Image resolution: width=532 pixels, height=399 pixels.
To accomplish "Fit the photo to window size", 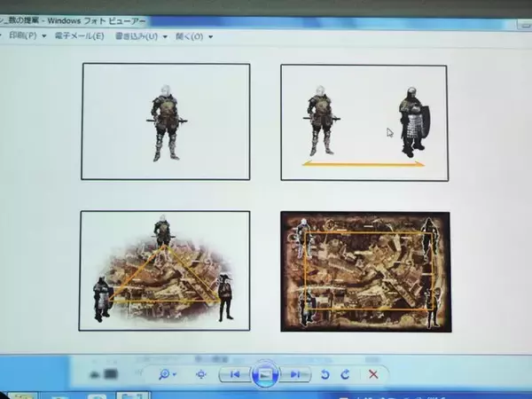I will tap(200, 374).
